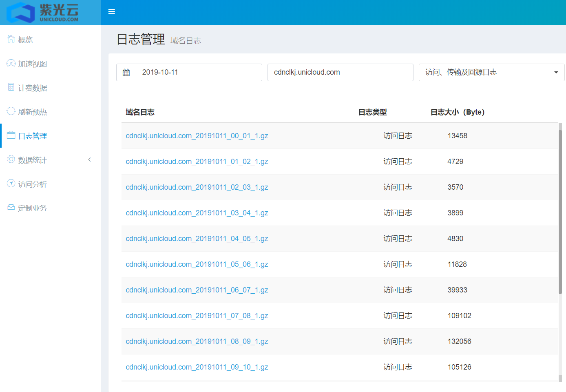566x392 pixels.
Task: Click size value 13458
Action: pos(458,136)
